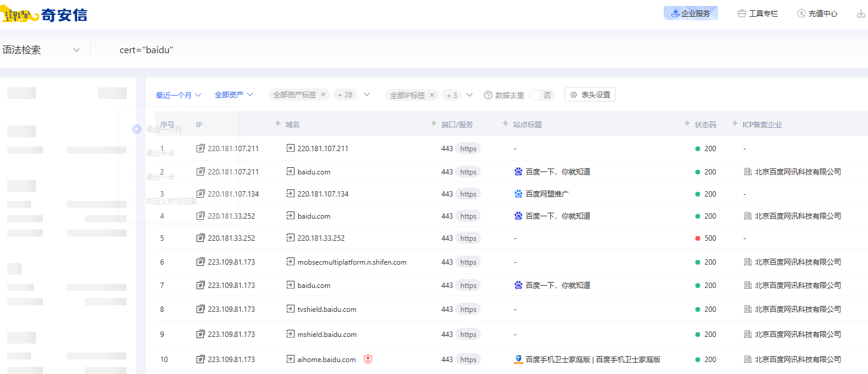
Task: Remove the 全部IP标签 tag via its x
Action: pos(432,94)
